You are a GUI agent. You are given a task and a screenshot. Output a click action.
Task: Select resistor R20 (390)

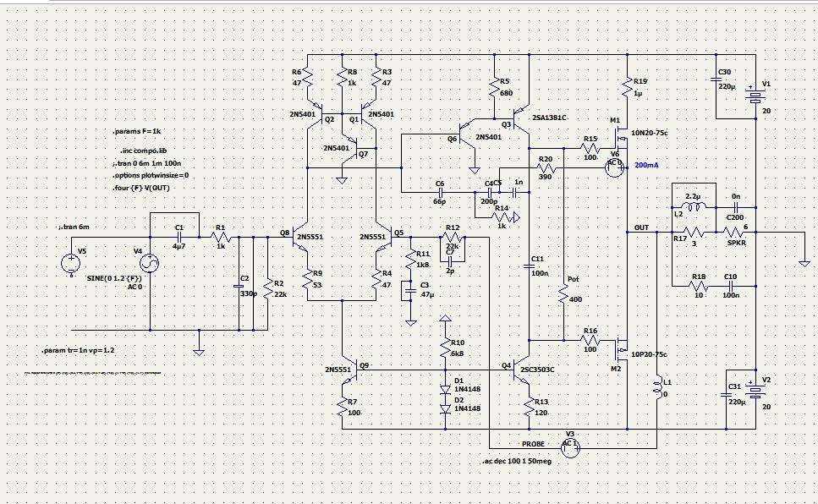tap(546, 168)
